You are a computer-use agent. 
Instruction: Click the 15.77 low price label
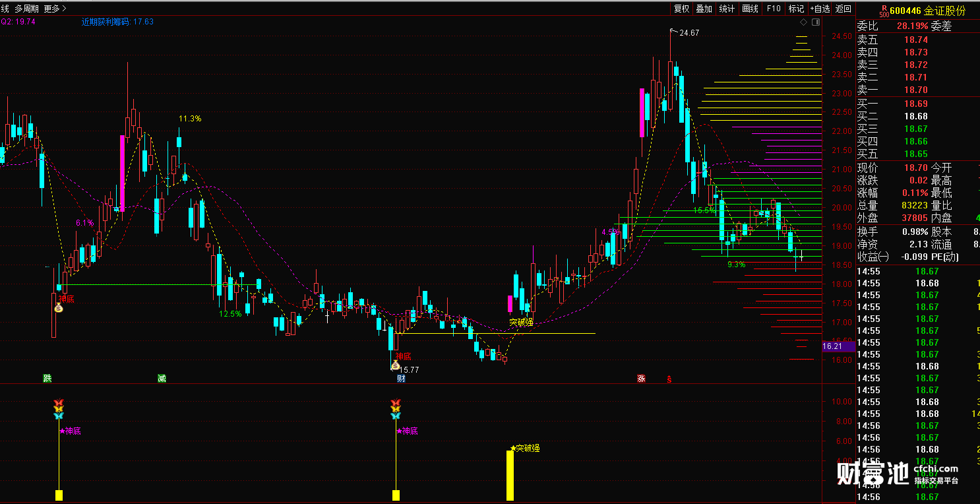409,369
